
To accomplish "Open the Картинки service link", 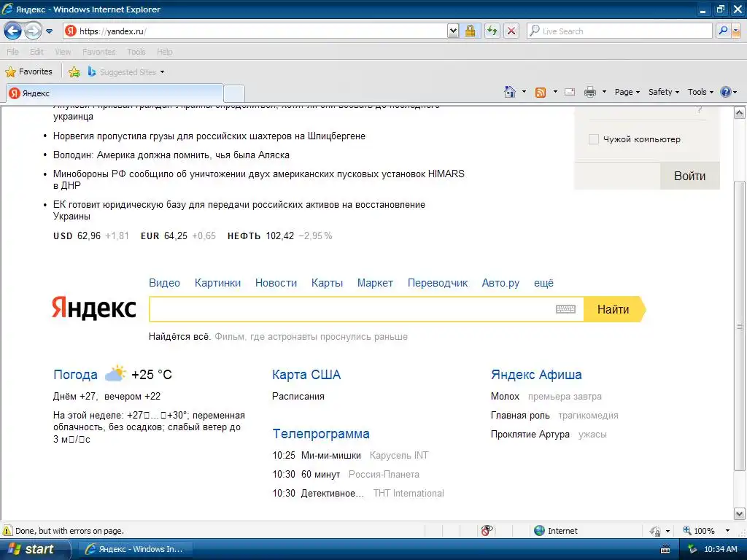I will (x=217, y=283).
